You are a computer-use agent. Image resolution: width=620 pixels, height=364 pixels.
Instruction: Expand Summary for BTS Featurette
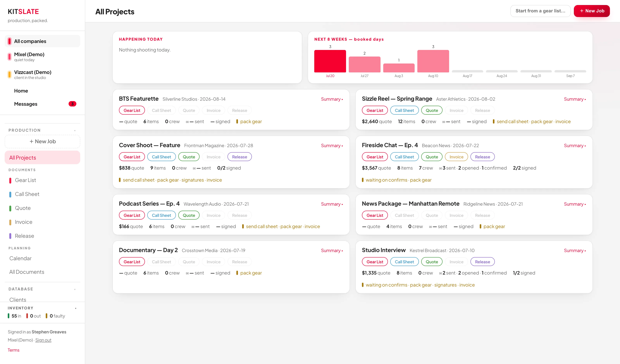332,99
